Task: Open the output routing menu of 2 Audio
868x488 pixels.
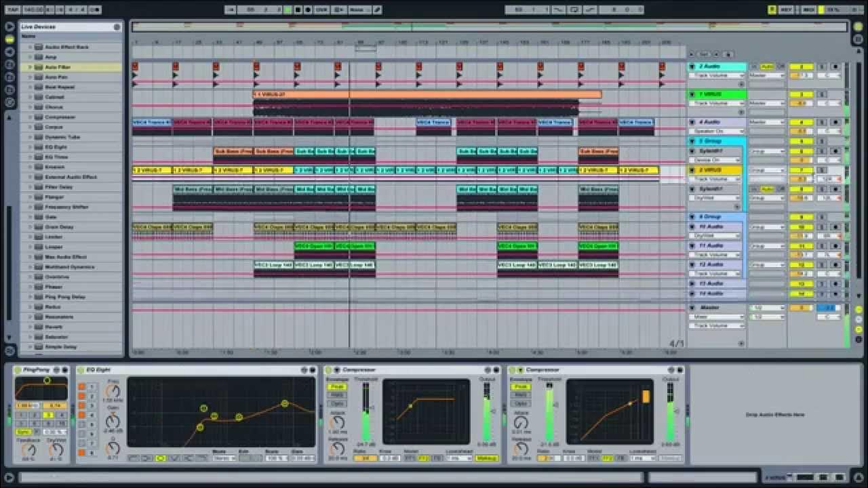Action: click(x=766, y=76)
